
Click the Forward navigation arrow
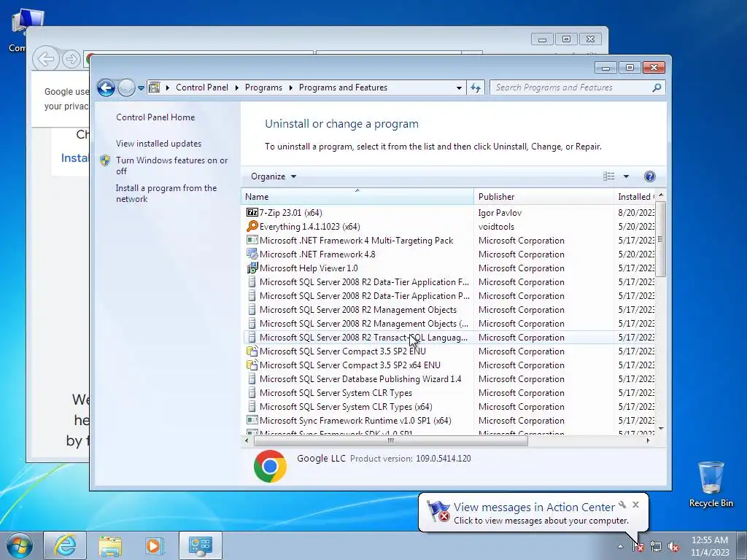[126, 87]
